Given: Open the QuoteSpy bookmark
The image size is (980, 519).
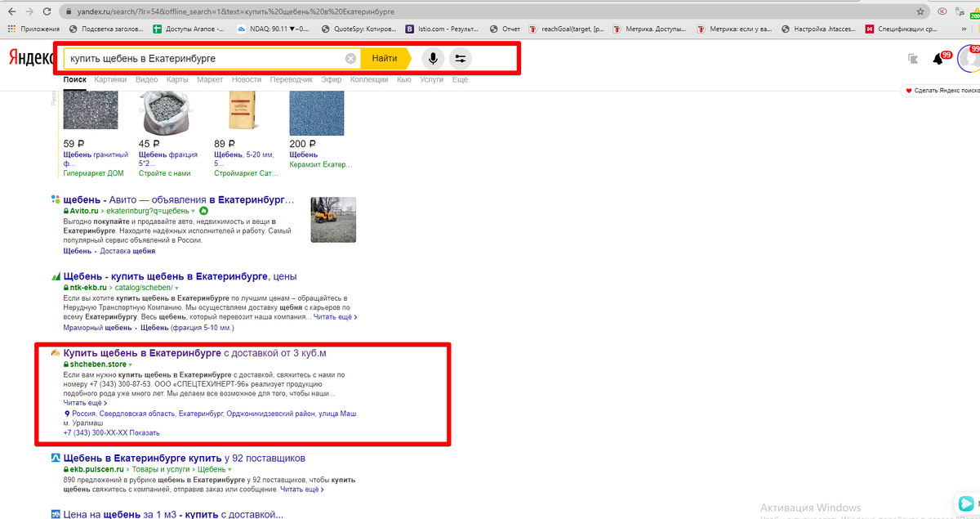Looking at the screenshot, I should pos(360,29).
